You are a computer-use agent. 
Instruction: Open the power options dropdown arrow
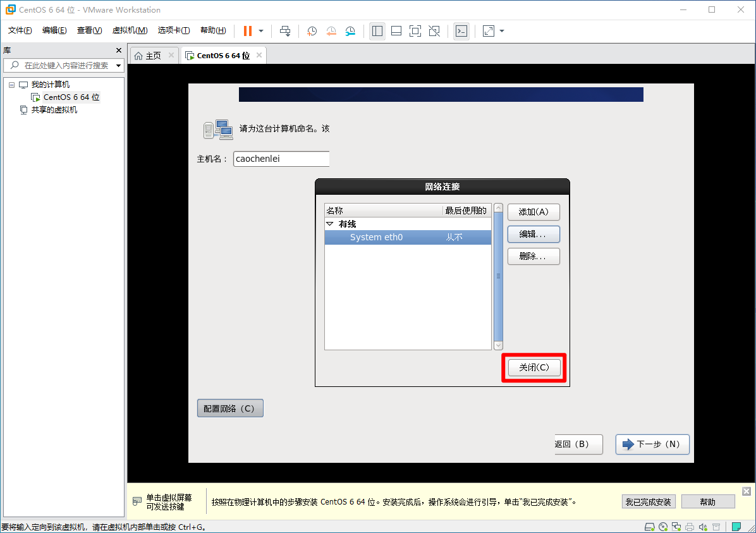click(x=261, y=31)
